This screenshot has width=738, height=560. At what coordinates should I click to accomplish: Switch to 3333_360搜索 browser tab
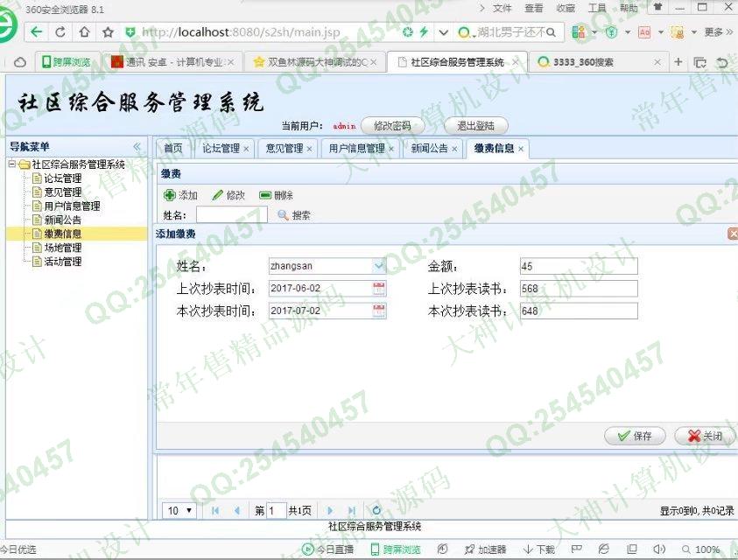coord(599,62)
